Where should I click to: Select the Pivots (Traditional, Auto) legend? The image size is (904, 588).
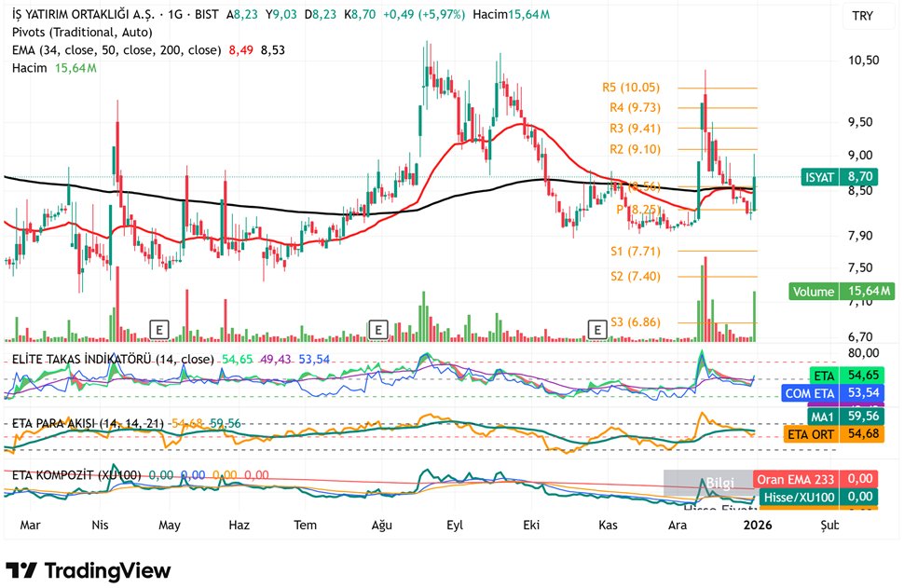[x=82, y=33]
